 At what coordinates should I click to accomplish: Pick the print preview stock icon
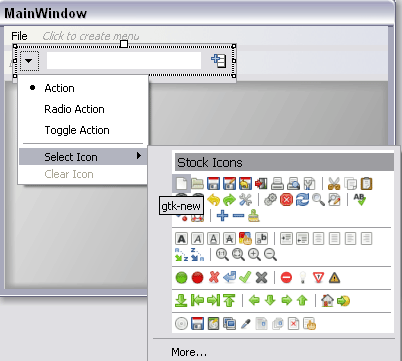coord(293,183)
